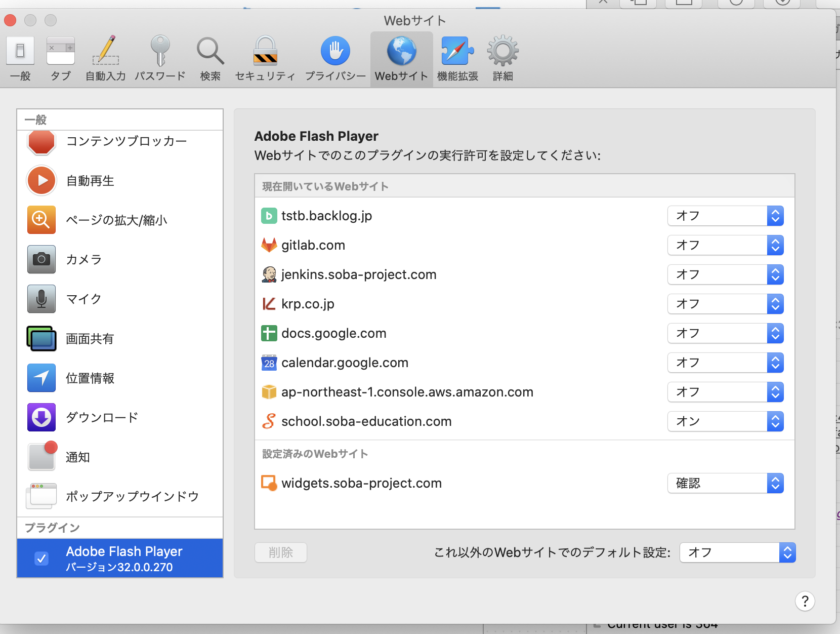Click the AWS orange cube favicon
Screen dimensions: 840x634
269,392
